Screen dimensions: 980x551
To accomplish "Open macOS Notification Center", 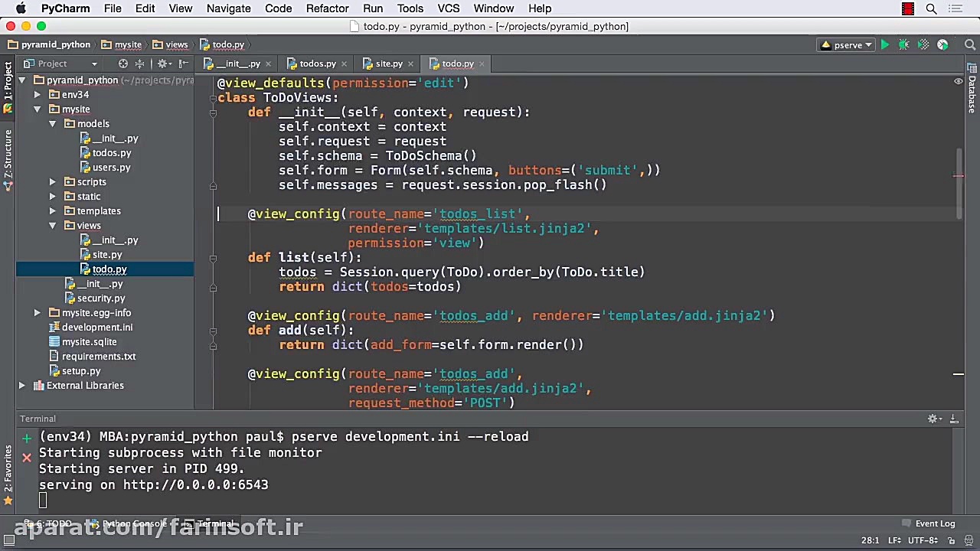I will 955,8.
